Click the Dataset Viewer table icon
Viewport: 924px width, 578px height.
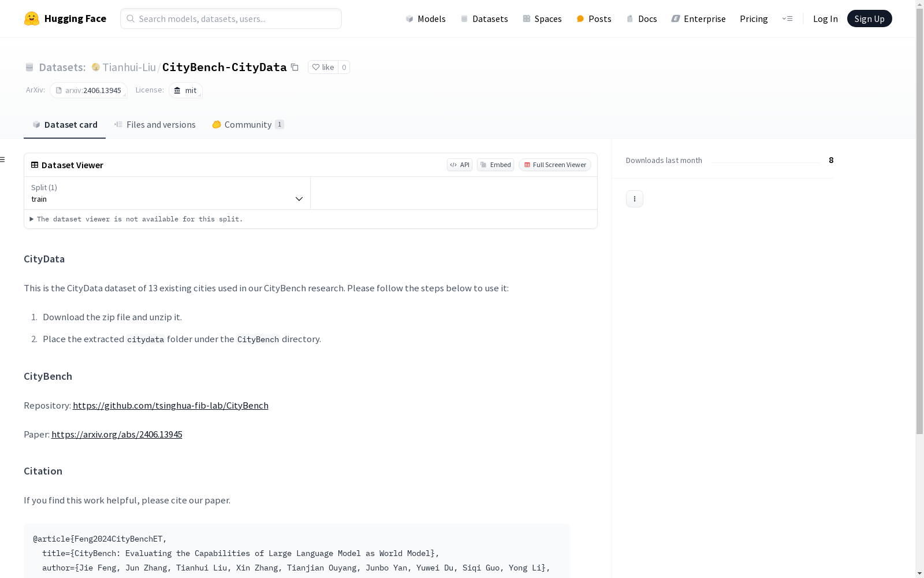(x=35, y=165)
